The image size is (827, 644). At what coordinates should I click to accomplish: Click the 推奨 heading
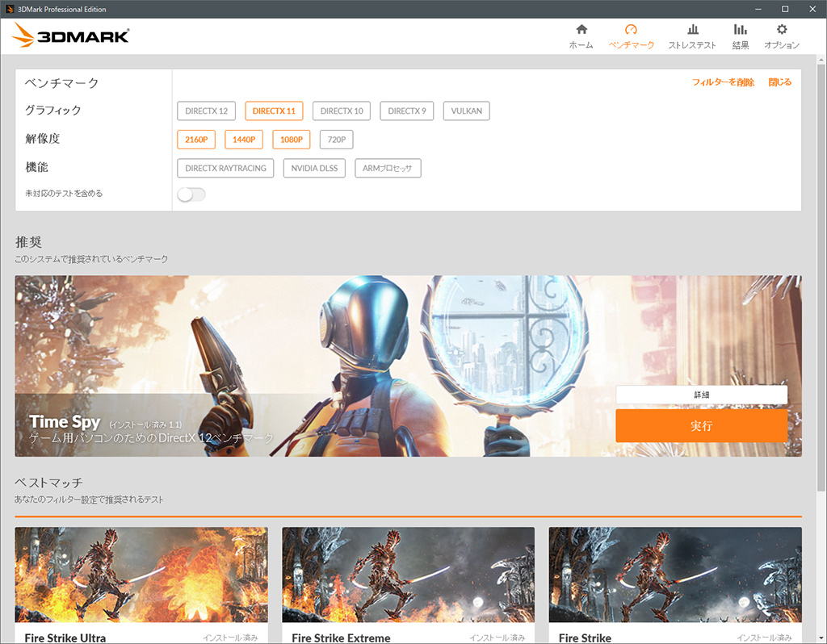[x=28, y=242]
